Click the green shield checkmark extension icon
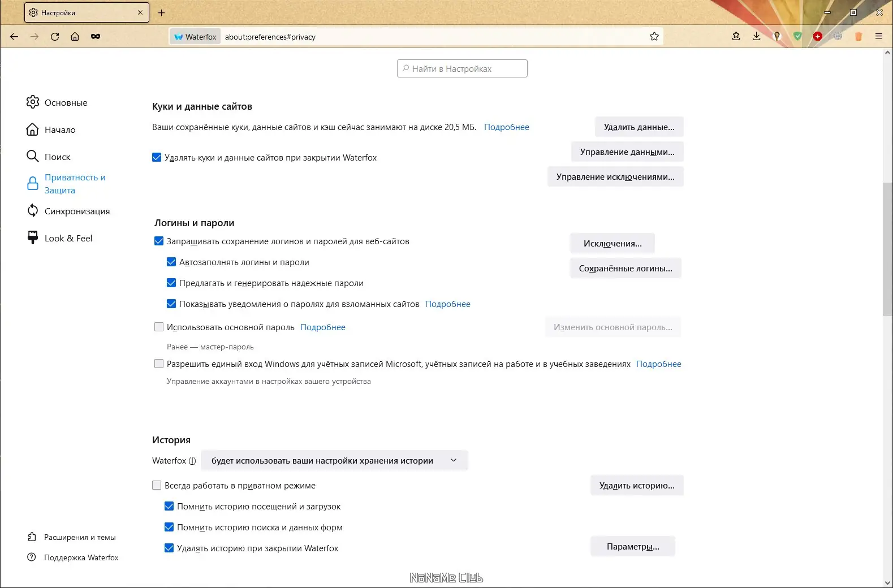The height and width of the screenshot is (588, 893). tap(797, 37)
